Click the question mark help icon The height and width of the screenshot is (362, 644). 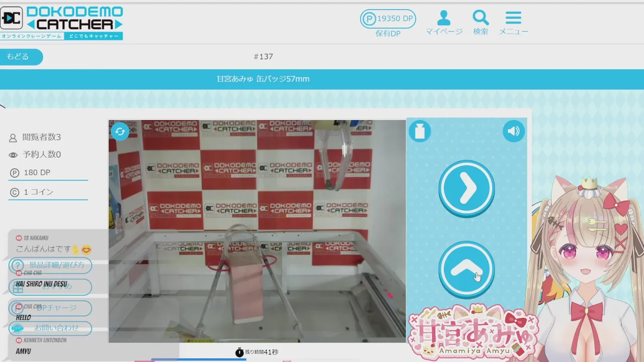(17, 265)
